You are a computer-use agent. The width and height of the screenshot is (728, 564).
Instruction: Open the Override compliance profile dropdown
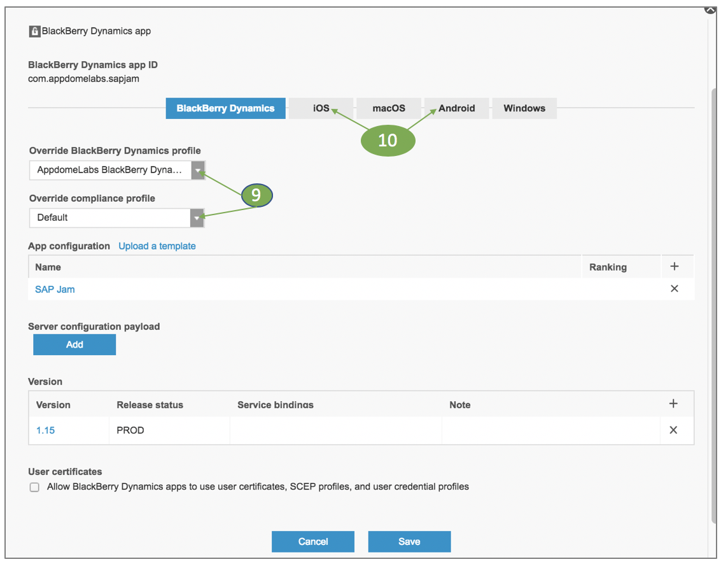coord(197,218)
